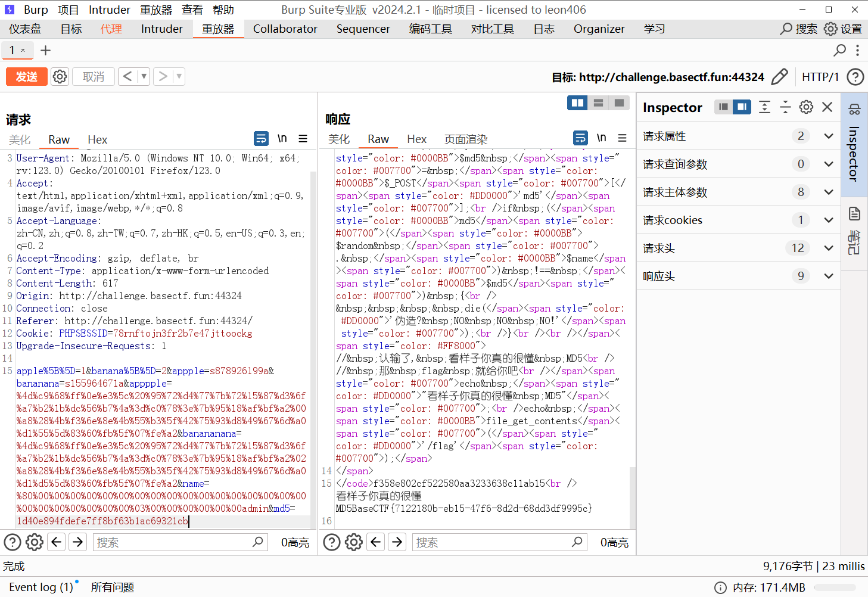Edit the target with the pencil icon
Viewport: 868px width, 597px height.
coord(779,77)
